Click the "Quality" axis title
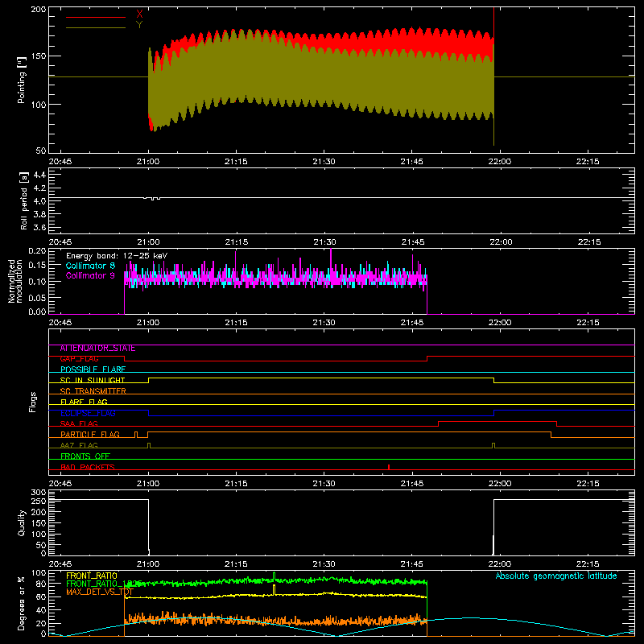Viewport: 644px width, 644px height. click(22, 522)
